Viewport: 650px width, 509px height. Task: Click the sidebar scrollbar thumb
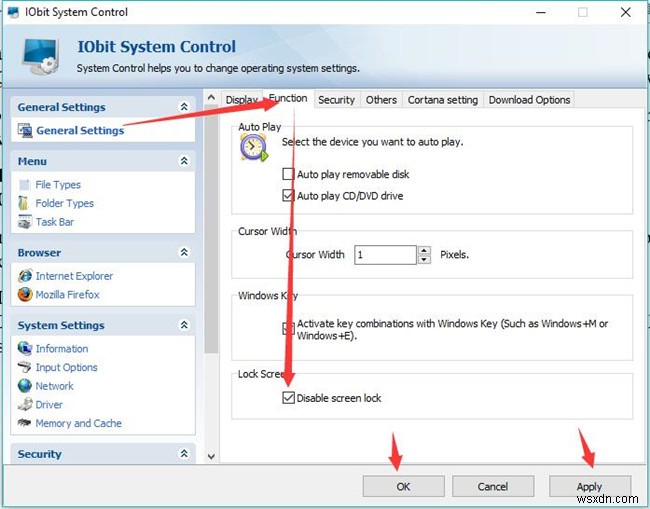(x=211, y=229)
